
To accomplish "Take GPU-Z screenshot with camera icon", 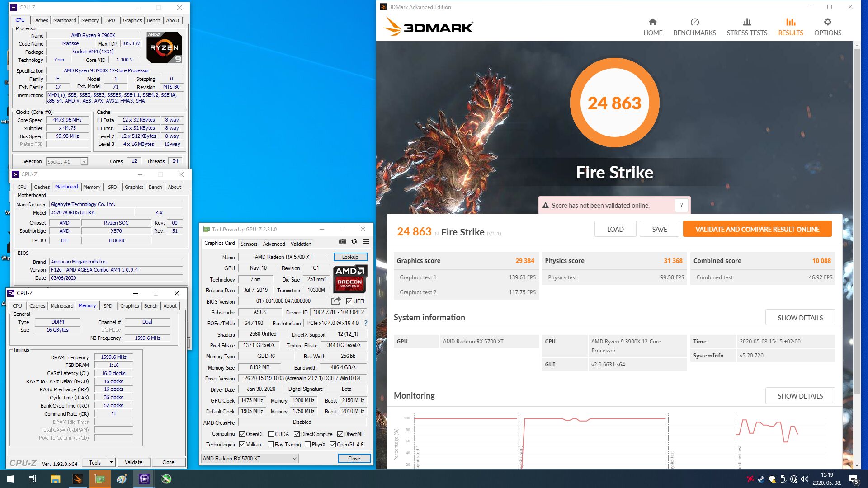I will (x=343, y=241).
